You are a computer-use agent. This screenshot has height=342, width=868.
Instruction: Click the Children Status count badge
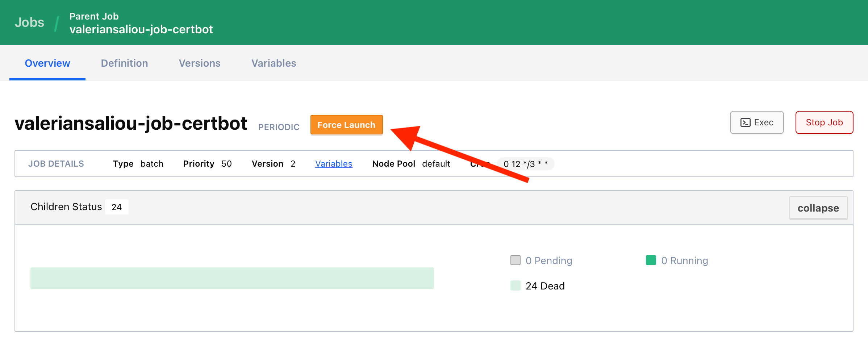point(117,207)
